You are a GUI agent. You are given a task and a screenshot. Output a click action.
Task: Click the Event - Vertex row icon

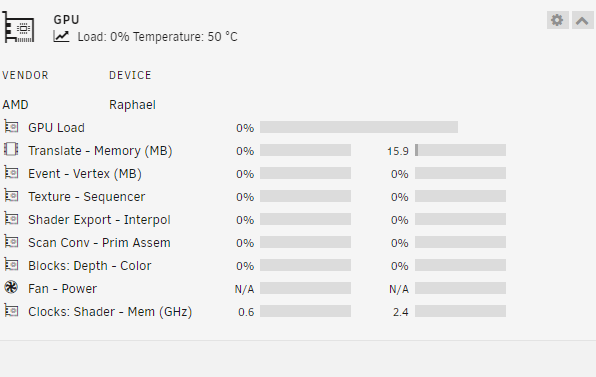11,173
